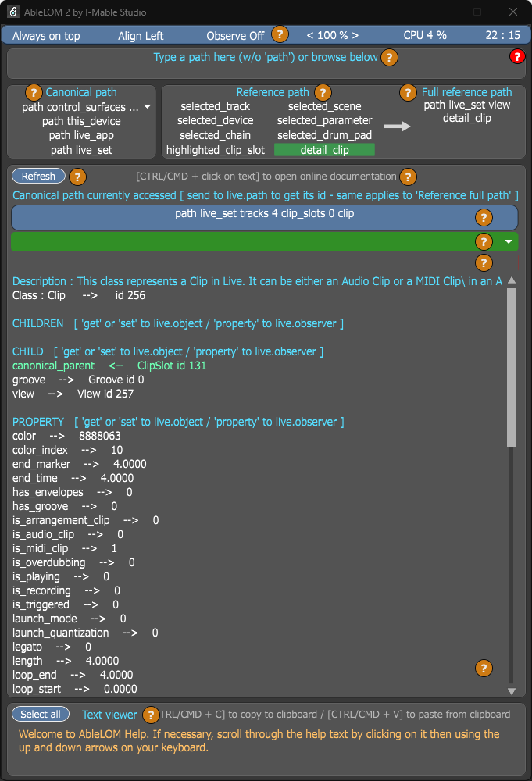Select path this_device
The width and height of the screenshot is (532, 781).
tap(81, 121)
